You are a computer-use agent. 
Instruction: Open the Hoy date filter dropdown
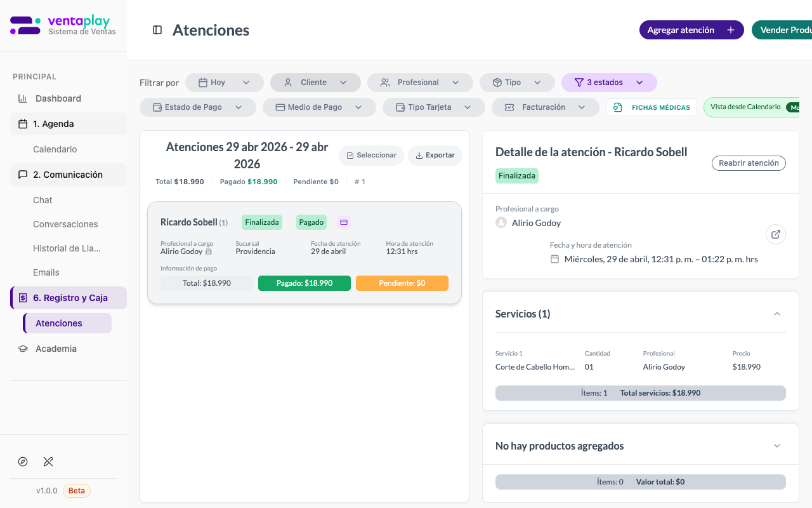tap(225, 83)
